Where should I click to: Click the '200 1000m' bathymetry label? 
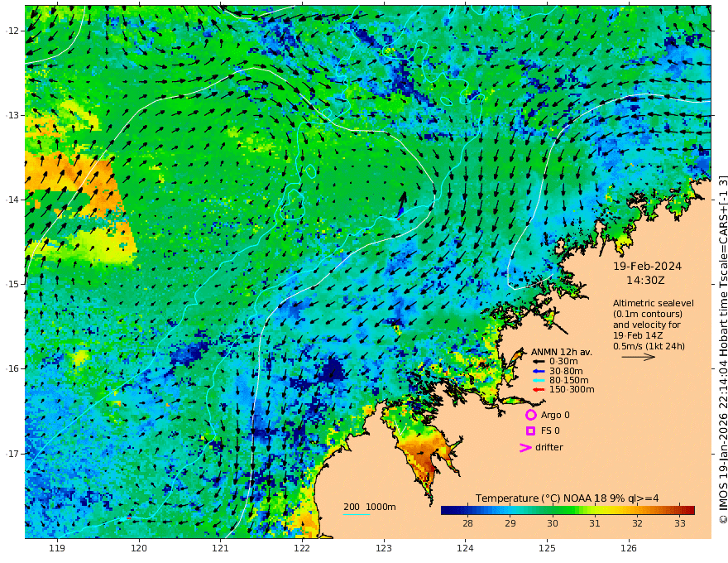pos(370,507)
